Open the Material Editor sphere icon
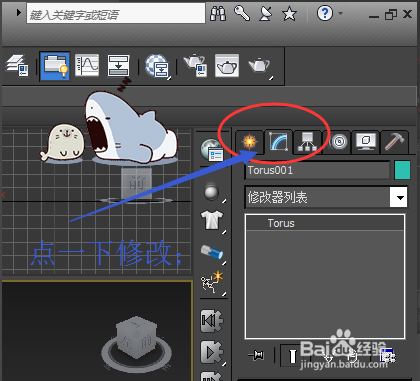This screenshot has width=420, height=381. 158,66
